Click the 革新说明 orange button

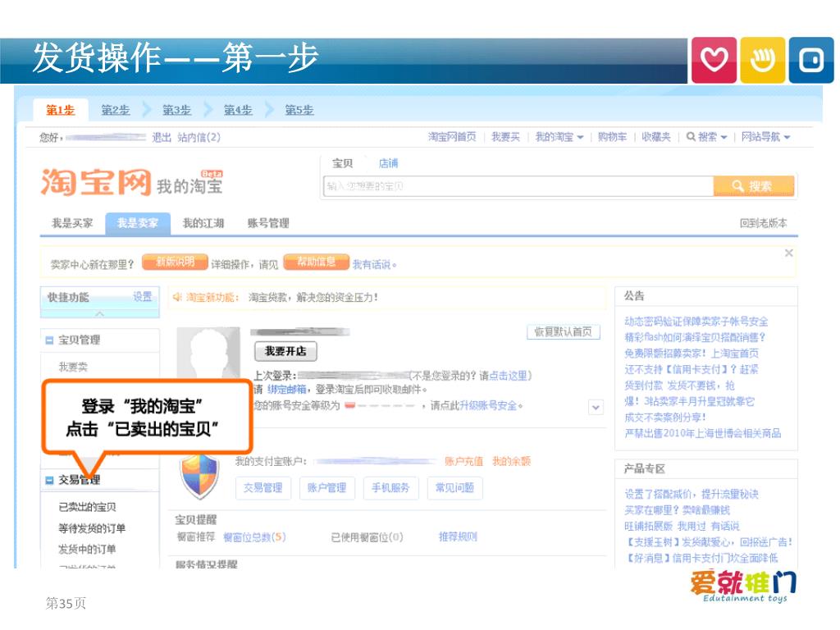pos(175,262)
